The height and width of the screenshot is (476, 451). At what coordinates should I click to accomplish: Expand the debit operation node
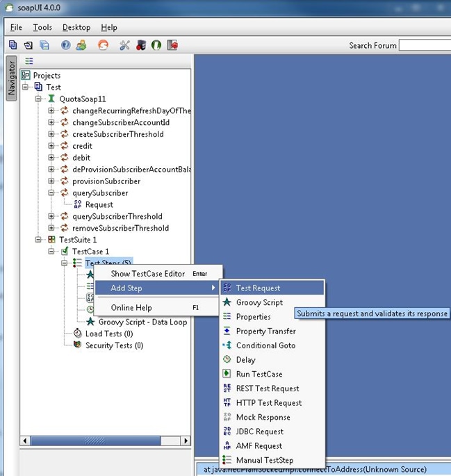[51, 158]
